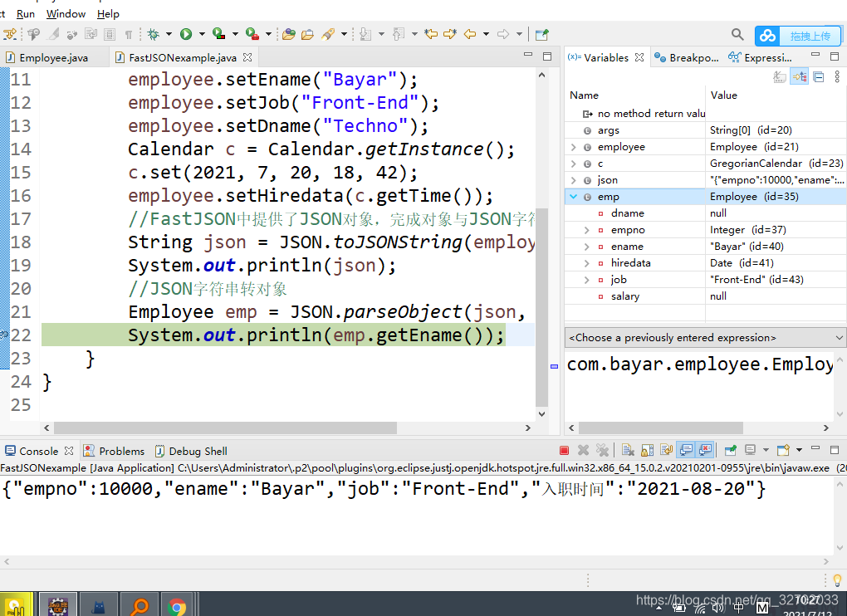Open the Run launch dropdown arrow
Viewport: 847px width, 616px height.
202,35
